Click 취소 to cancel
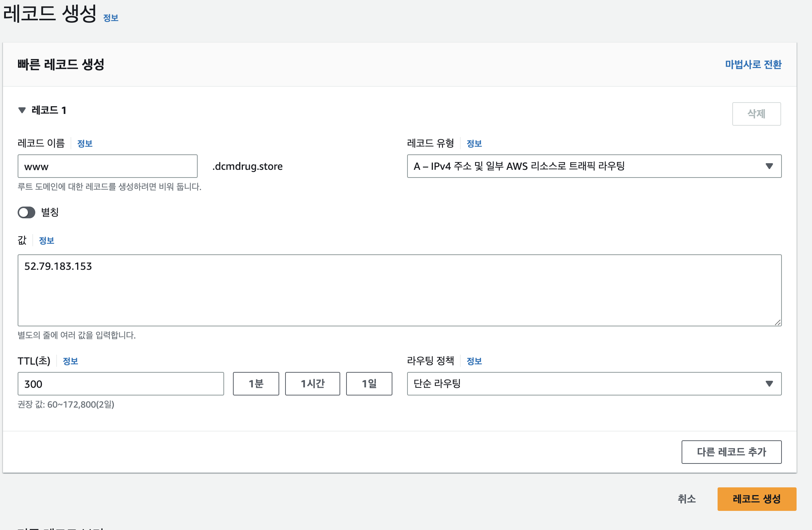This screenshot has width=812, height=530. pos(686,499)
